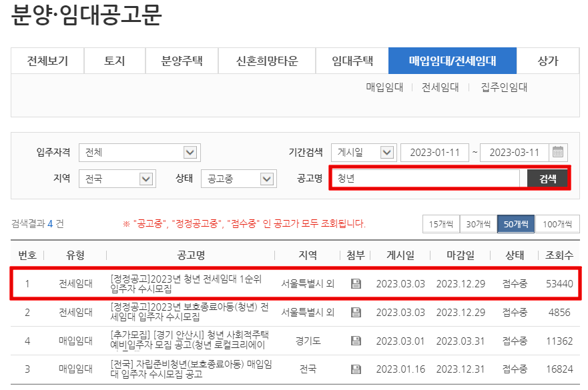Open the 기간검색 dropdown showing 게시일
This screenshot has height=390, width=588.
[363, 152]
